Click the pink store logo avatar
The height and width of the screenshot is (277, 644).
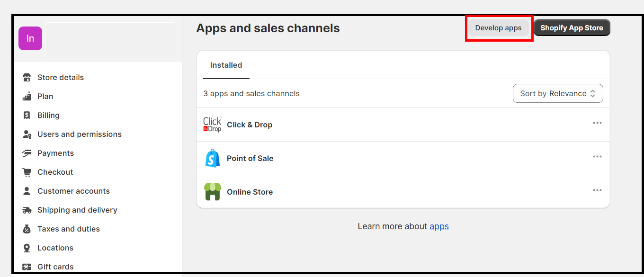(x=30, y=38)
